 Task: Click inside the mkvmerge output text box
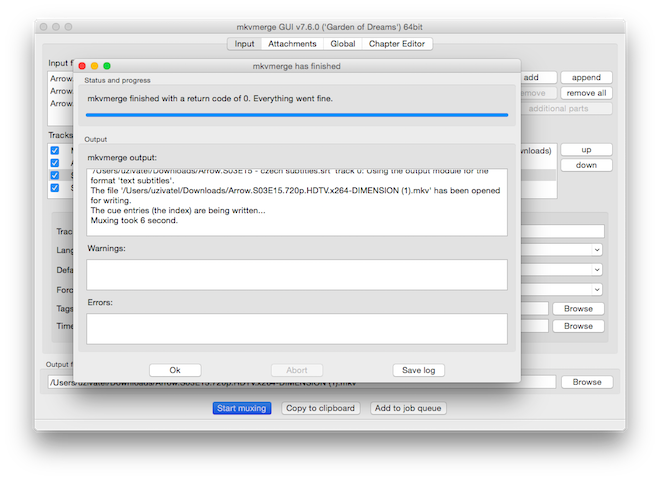click(297, 202)
